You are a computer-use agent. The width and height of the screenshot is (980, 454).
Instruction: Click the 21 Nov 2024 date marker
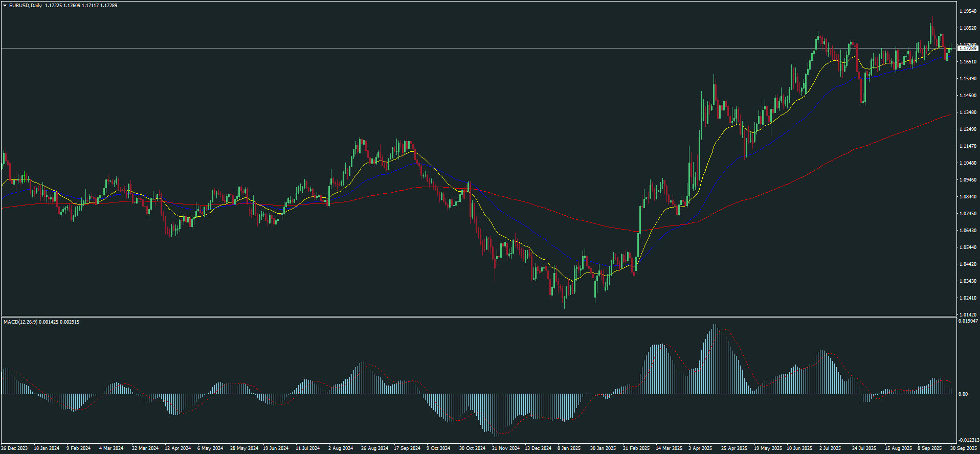pos(505,448)
